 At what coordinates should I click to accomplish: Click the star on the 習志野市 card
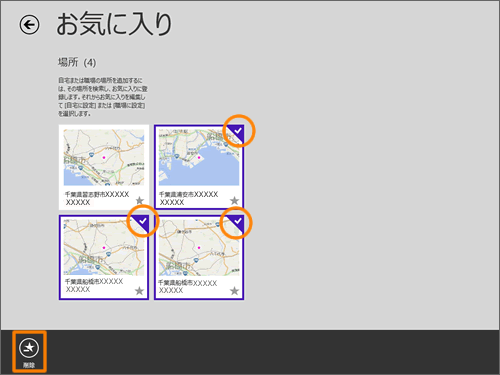click(x=140, y=200)
